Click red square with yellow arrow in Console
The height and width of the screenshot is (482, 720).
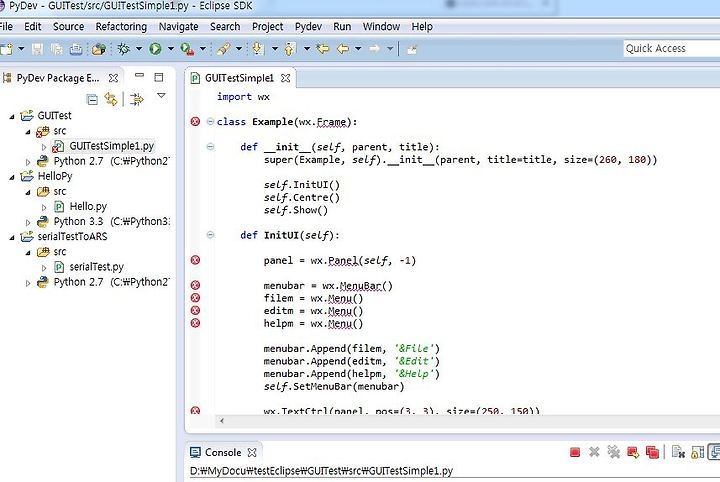point(633,453)
